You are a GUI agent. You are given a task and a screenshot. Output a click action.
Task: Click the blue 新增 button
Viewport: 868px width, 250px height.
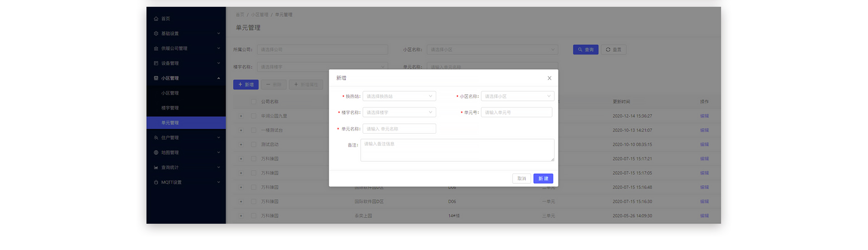click(x=245, y=85)
